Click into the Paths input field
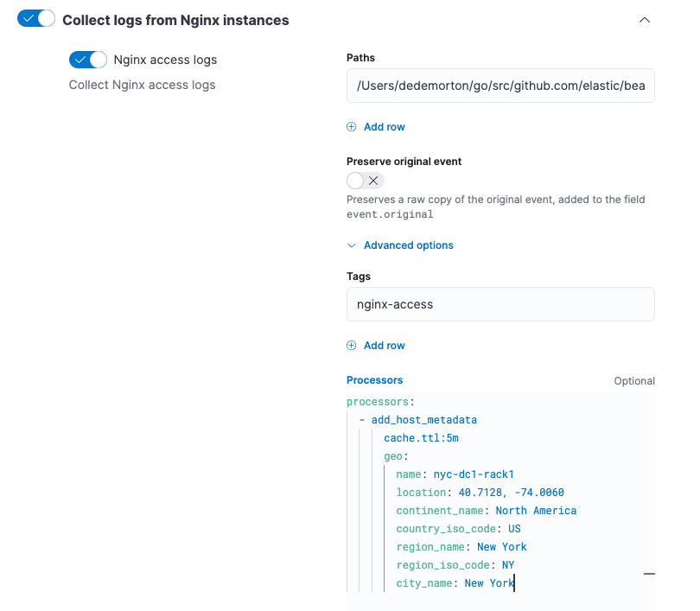The width and height of the screenshot is (700, 611). (500, 86)
